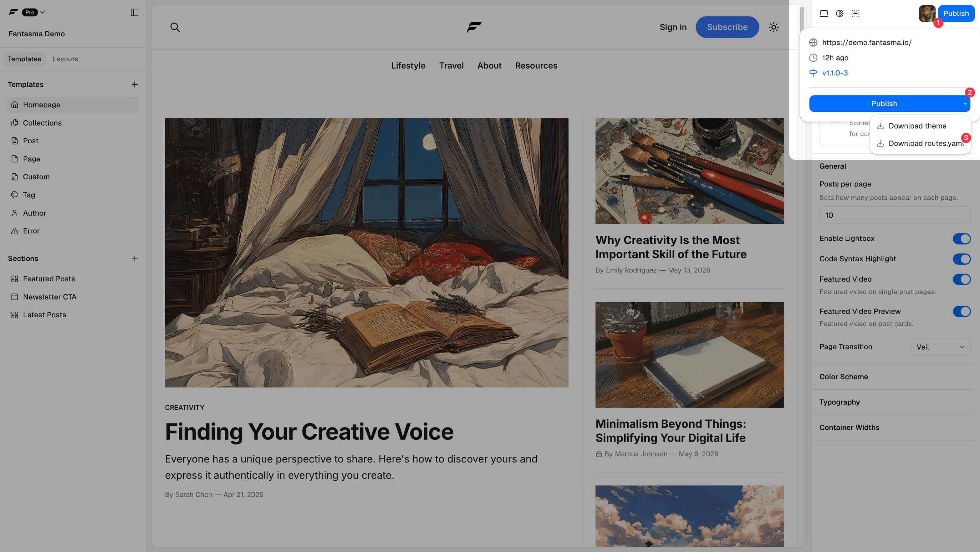The width and height of the screenshot is (980, 552).
Task: Click the version signpost icon
Action: 813,73
